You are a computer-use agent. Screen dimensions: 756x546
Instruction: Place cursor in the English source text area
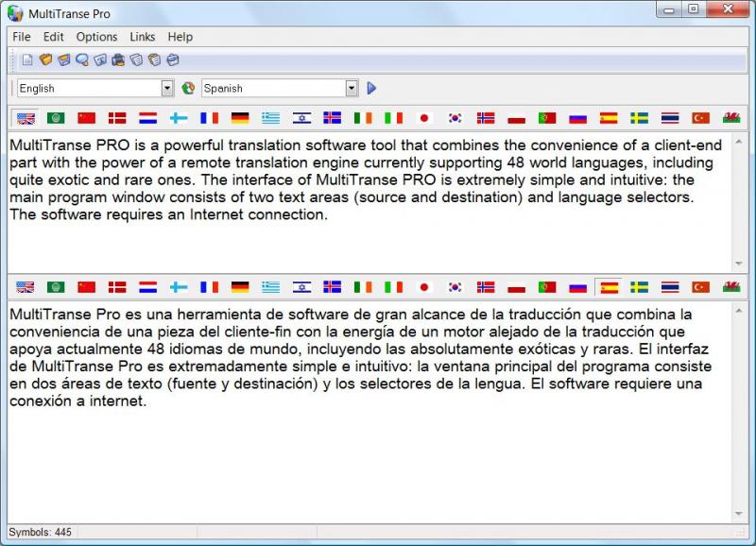[369, 202]
